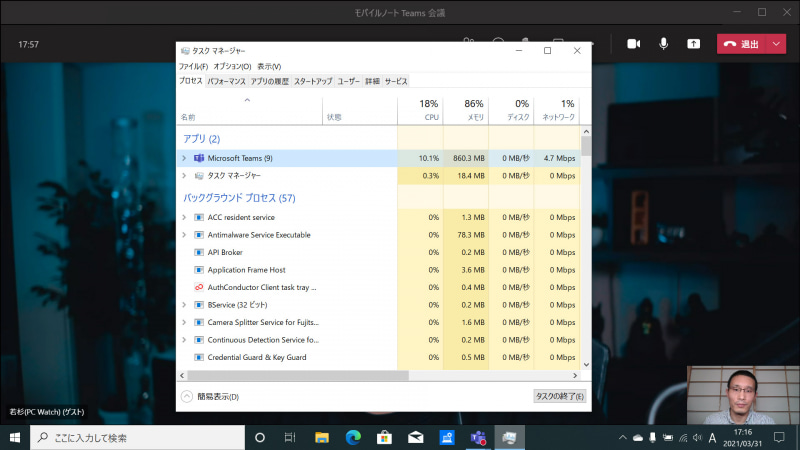Expand タスク マネージャー process row
Viewport: 800px width, 450px height.
(x=184, y=176)
